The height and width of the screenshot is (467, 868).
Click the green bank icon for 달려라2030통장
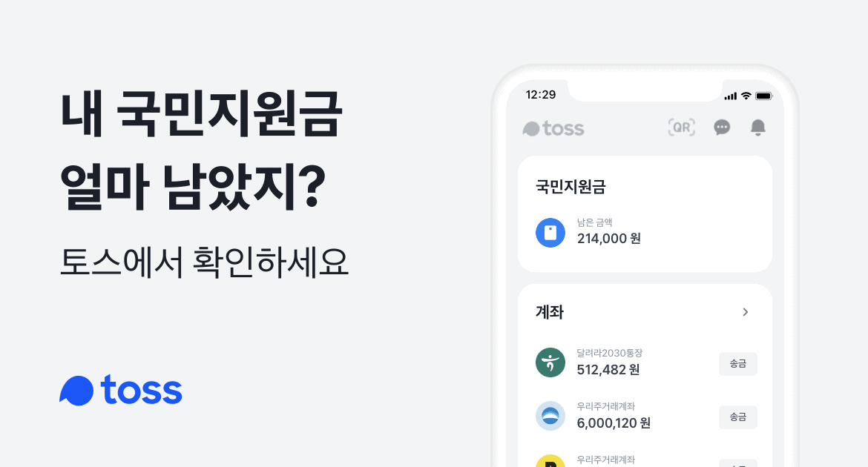550,362
